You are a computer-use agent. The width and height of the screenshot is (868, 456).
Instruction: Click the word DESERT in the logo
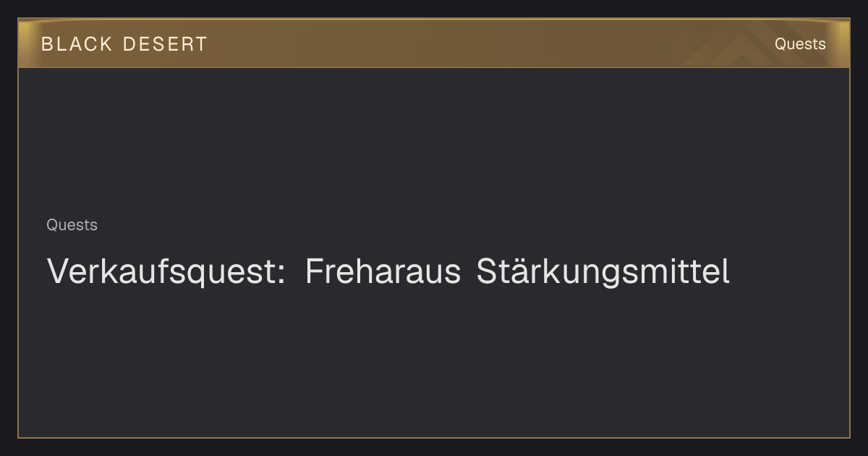tap(165, 44)
